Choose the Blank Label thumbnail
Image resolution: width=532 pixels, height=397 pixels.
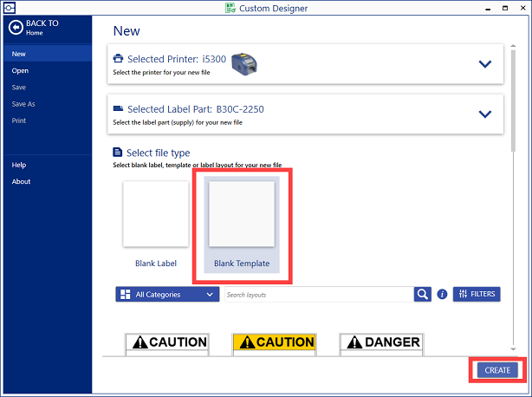[x=156, y=214]
